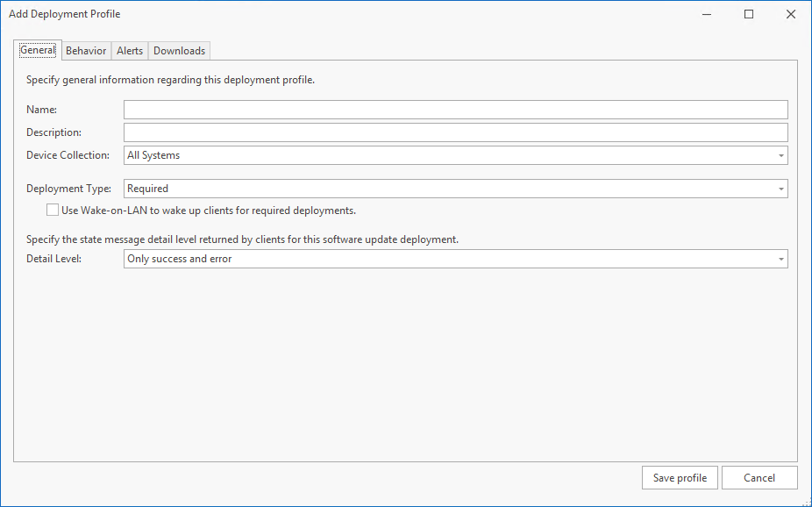Click the Deployment Type dropdown arrow
The image size is (812, 507).
(x=780, y=189)
